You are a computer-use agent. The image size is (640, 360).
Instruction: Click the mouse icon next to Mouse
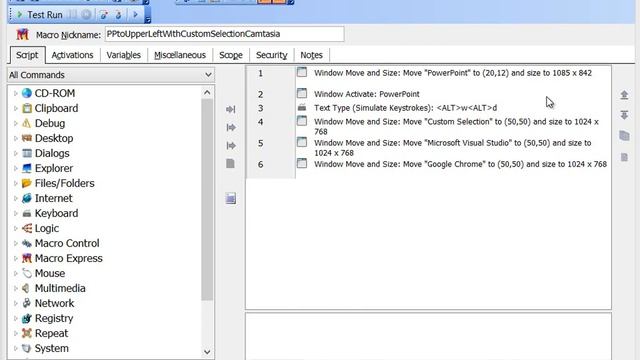click(27, 273)
